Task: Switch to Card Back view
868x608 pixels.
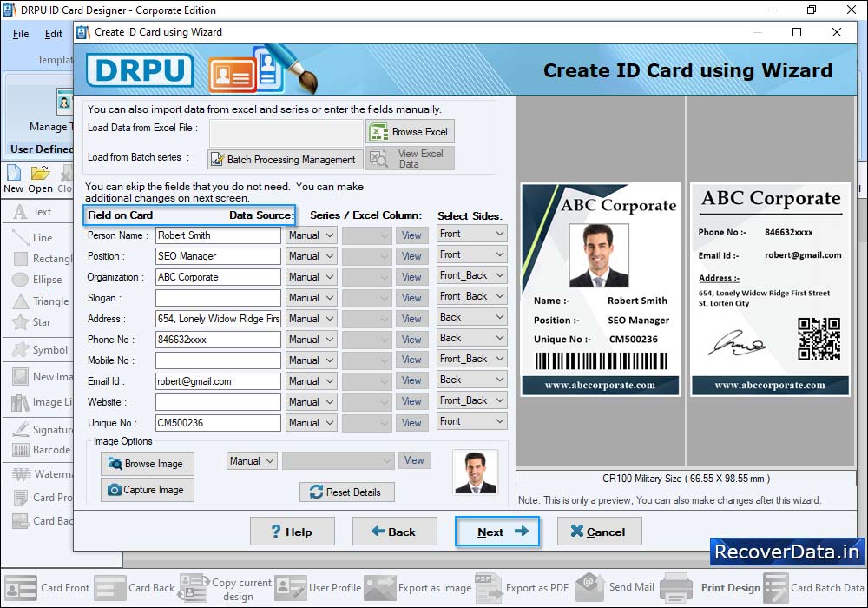Action: pos(135,588)
